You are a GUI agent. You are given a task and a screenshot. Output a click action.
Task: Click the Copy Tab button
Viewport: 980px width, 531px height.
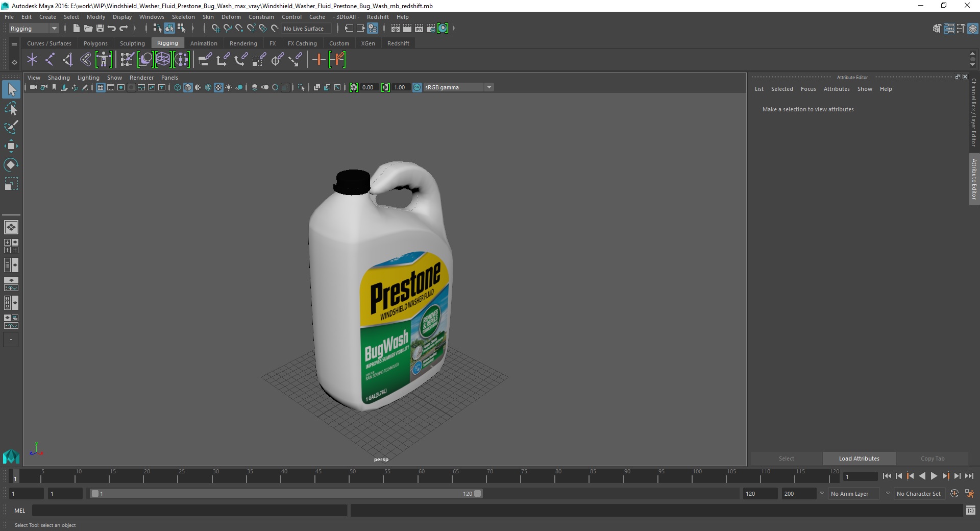tap(933, 458)
